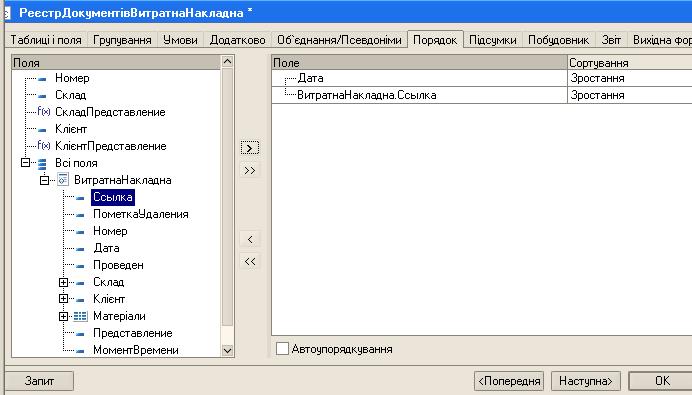Select the Порядок tab
The height and width of the screenshot is (395, 692).
pos(435,40)
